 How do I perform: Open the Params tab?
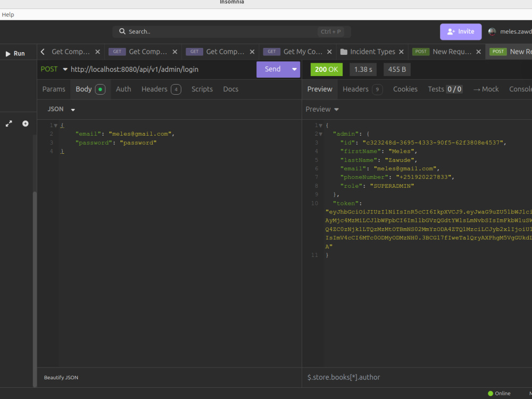(54, 89)
